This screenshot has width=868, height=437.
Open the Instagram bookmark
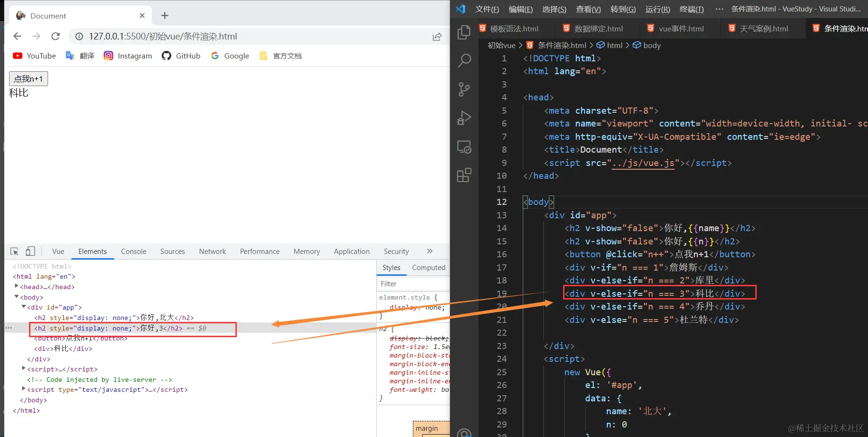click(128, 56)
